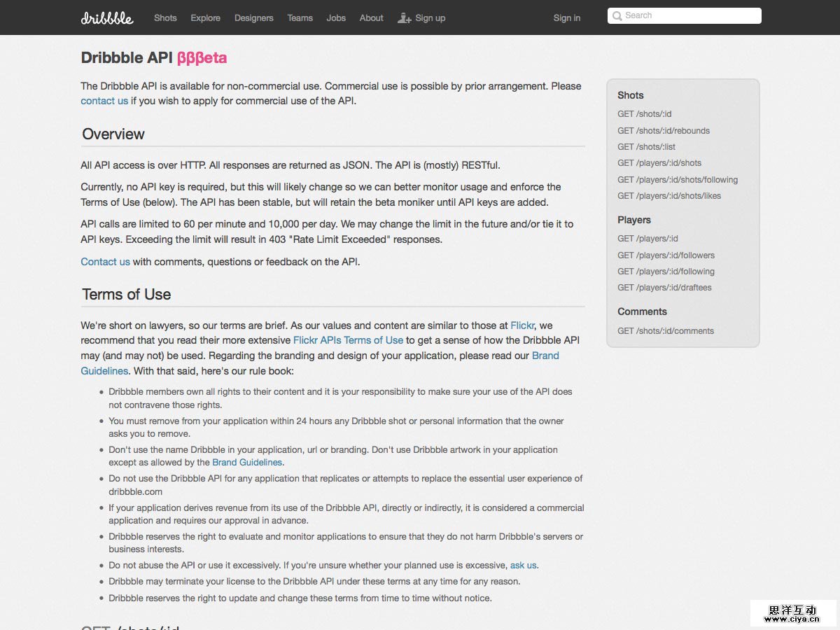Screen dimensions: 840x630
Task: Click the Dribbble logo
Action: [106, 19]
